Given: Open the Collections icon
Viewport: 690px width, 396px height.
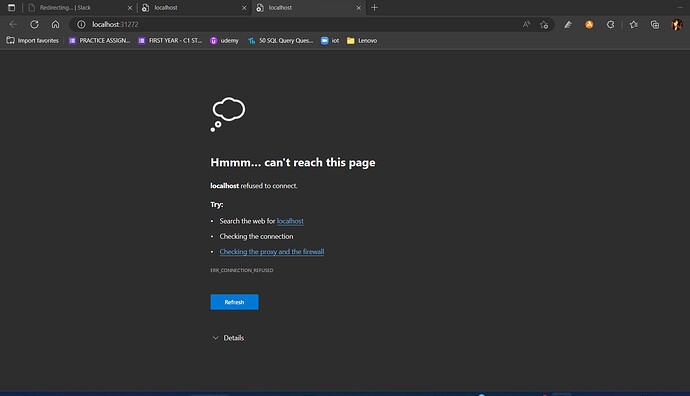Looking at the screenshot, I should click(655, 25).
